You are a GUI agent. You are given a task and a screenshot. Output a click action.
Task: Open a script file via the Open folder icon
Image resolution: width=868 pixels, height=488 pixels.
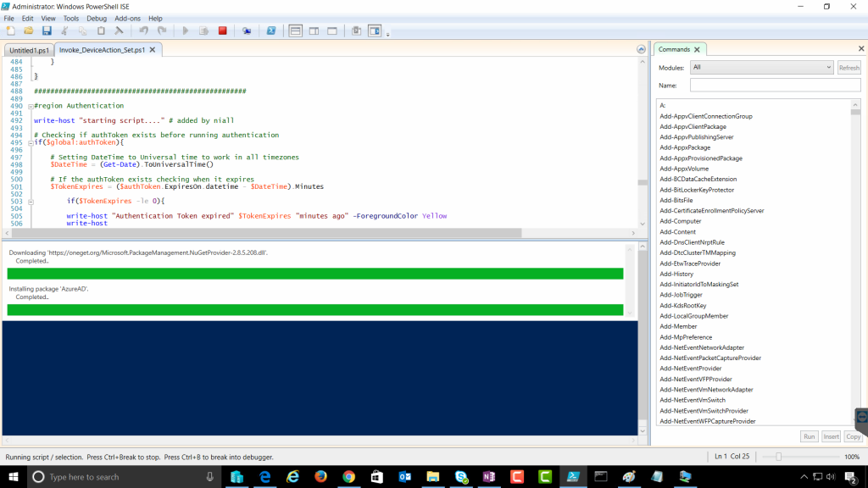29,30
